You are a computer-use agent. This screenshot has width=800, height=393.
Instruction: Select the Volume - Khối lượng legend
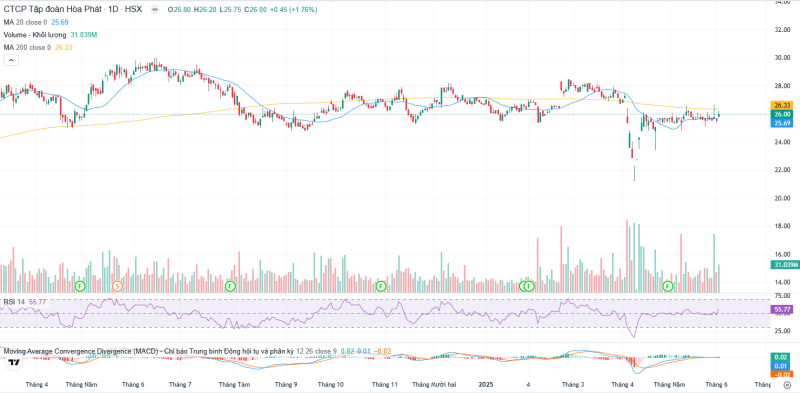[35, 35]
